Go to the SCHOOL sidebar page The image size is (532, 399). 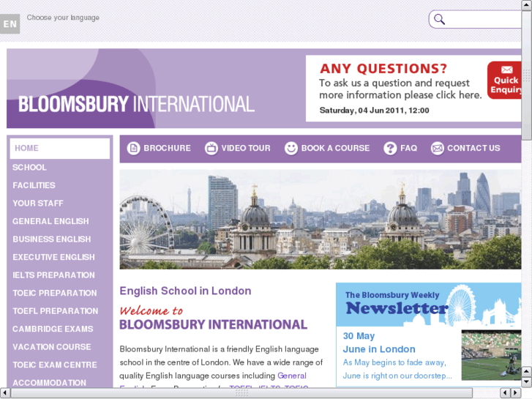pyautogui.click(x=29, y=168)
